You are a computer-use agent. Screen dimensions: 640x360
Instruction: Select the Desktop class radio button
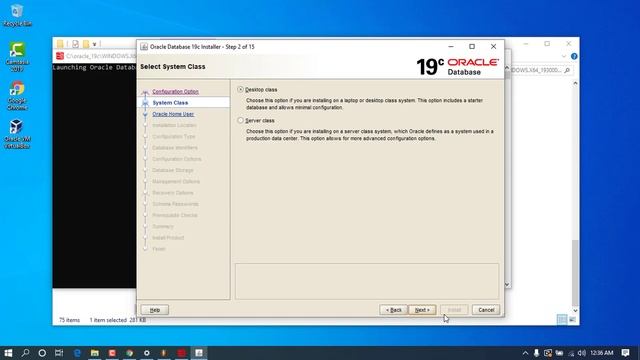pyautogui.click(x=240, y=89)
